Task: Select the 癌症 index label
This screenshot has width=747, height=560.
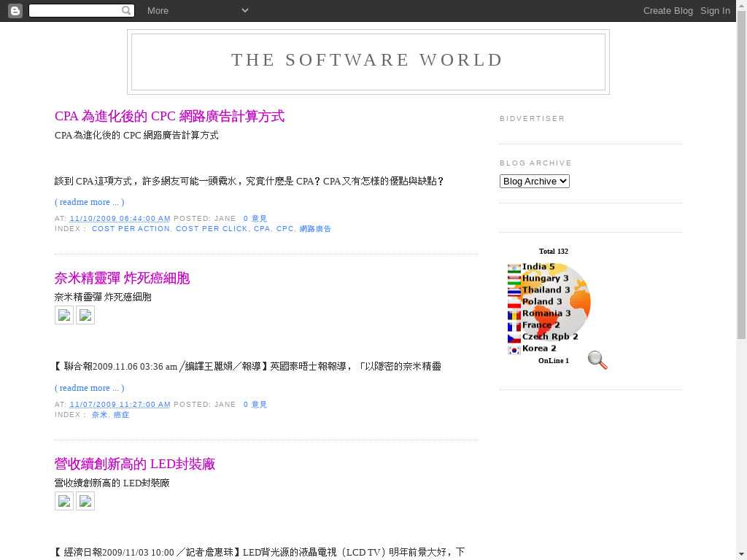Action: coord(121,415)
